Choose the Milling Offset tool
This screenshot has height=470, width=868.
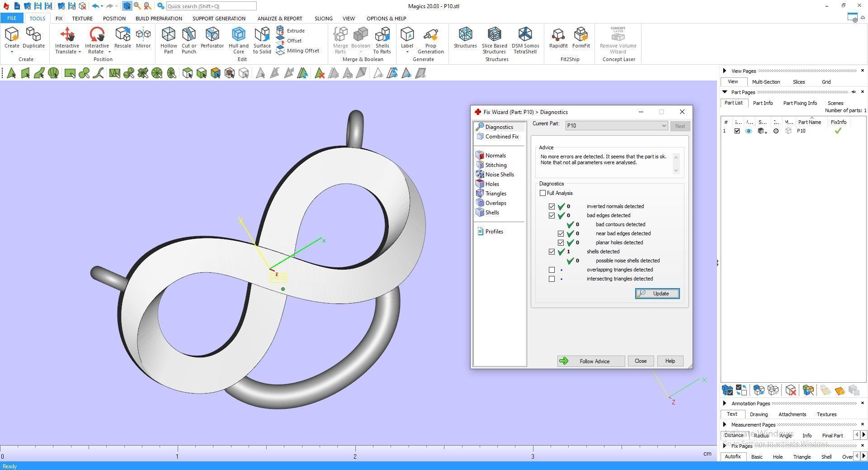coord(297,51)
